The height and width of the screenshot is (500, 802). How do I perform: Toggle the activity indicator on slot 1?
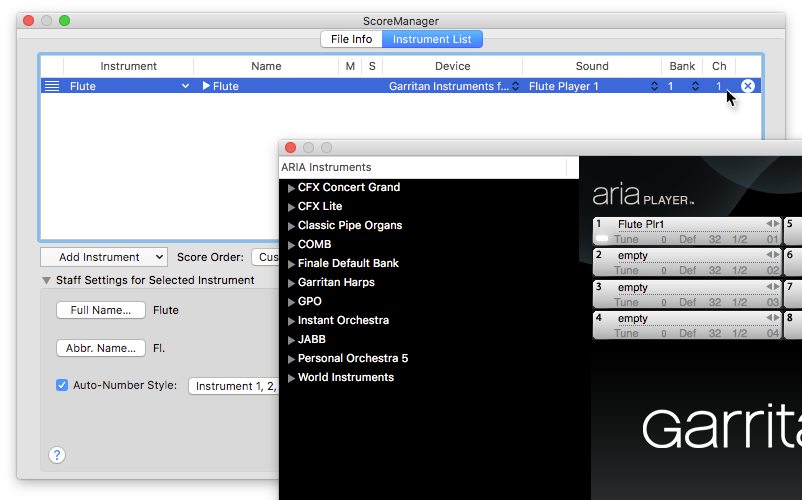(602, 238)
